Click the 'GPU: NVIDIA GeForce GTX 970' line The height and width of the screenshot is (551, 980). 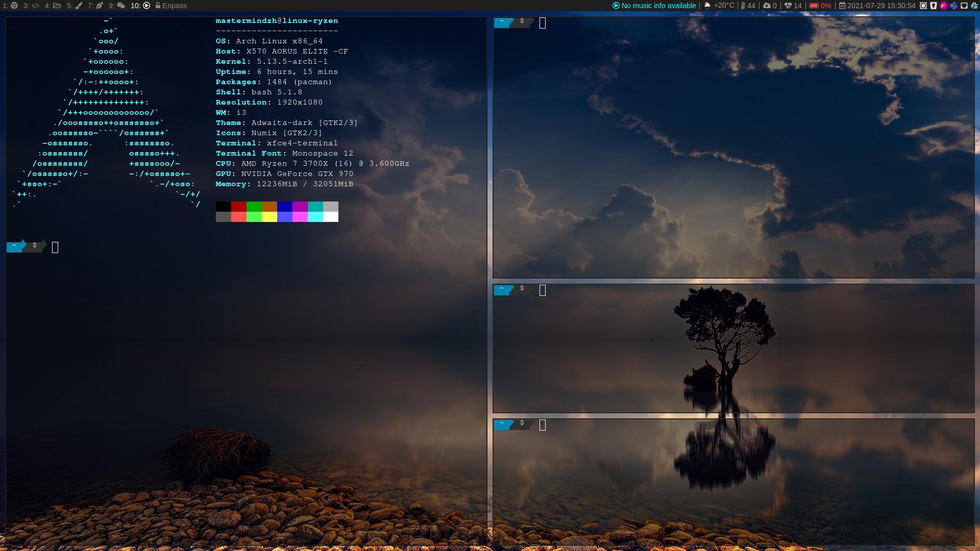(x=284, y=174)
